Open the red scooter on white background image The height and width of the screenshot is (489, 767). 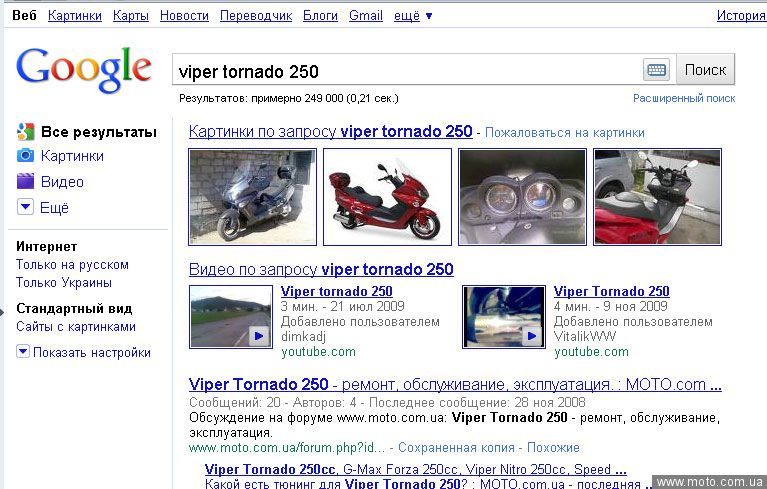pos(387,197)
